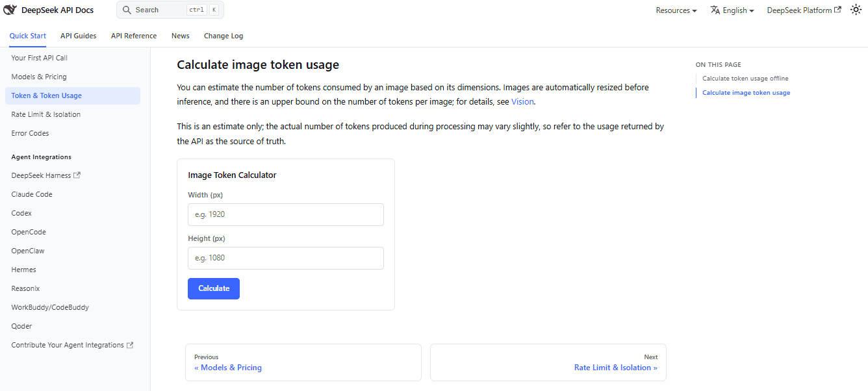Switch to the Quick Start tab
Screen dimensions: 868x391
point(28,36)
